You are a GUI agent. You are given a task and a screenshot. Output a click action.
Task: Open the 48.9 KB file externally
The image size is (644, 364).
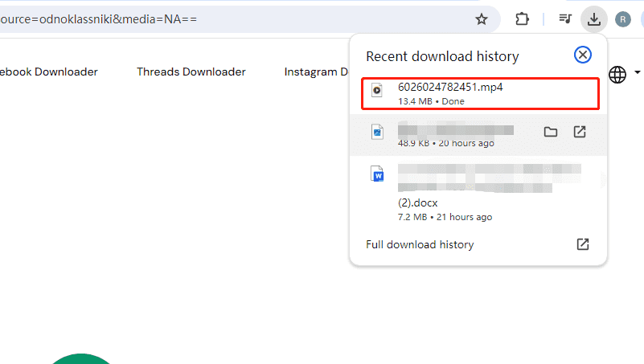[580, 132]
